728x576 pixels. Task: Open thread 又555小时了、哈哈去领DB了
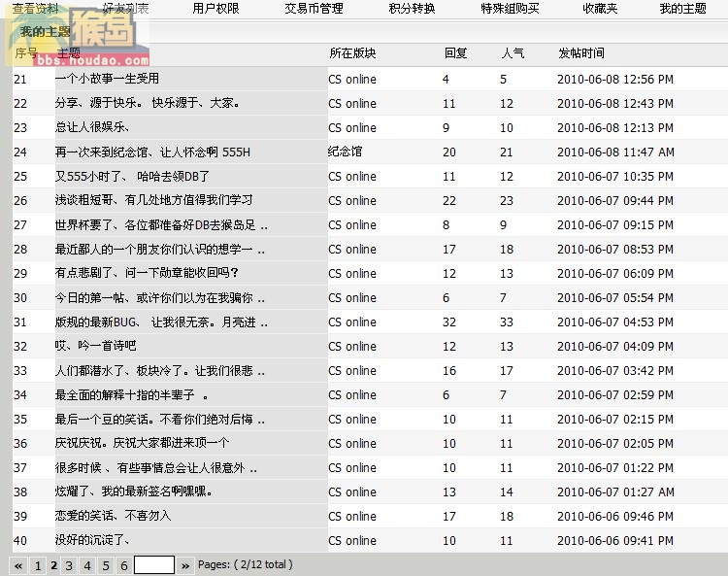132,176
